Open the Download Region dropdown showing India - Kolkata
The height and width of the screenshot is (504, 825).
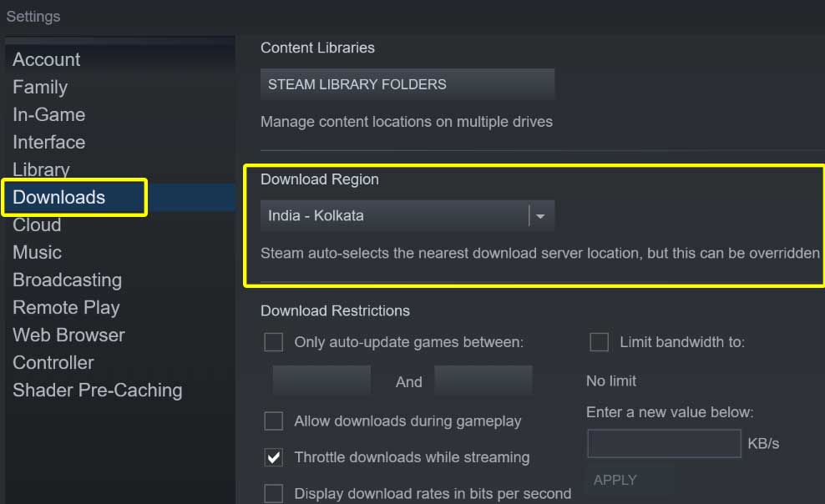[x=407, y=215]
